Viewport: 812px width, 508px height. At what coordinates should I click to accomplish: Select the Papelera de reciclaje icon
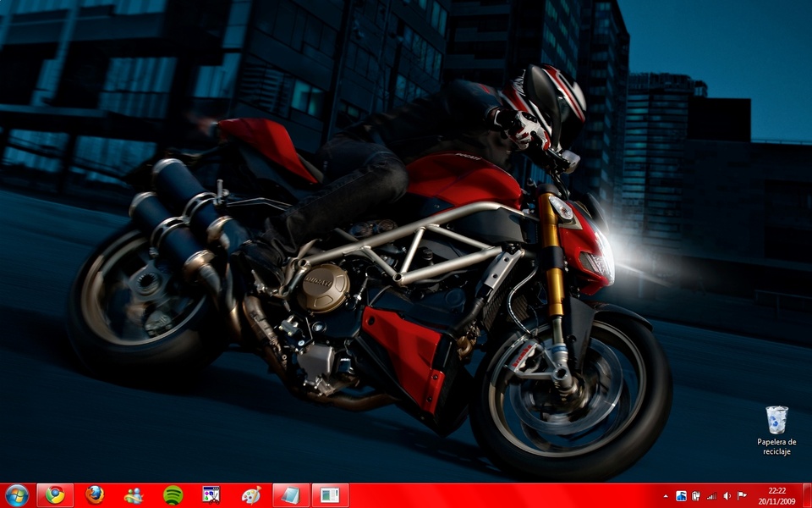coord(776,420)
